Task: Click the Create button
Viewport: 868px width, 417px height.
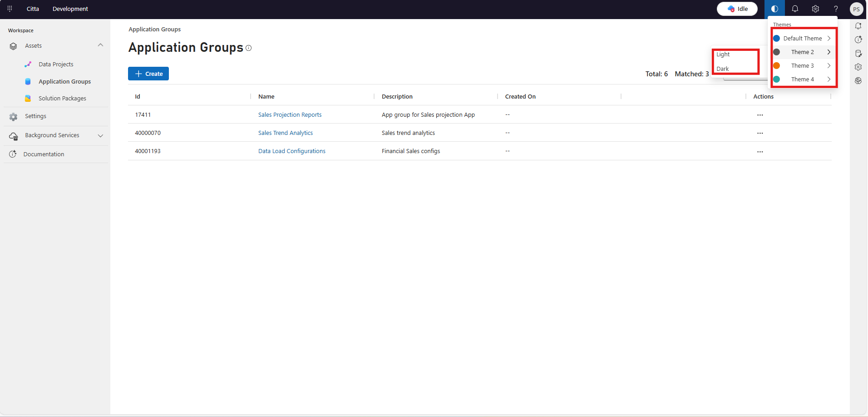Action: (x=148, y=74)
